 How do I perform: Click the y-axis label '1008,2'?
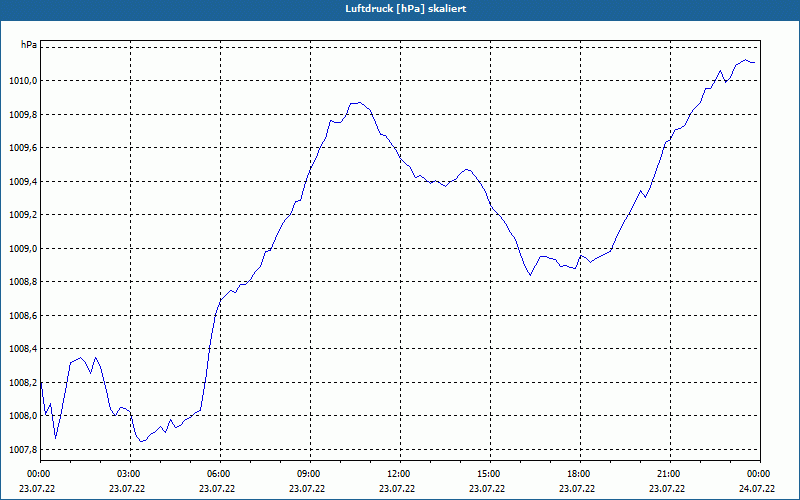point(23,383)
